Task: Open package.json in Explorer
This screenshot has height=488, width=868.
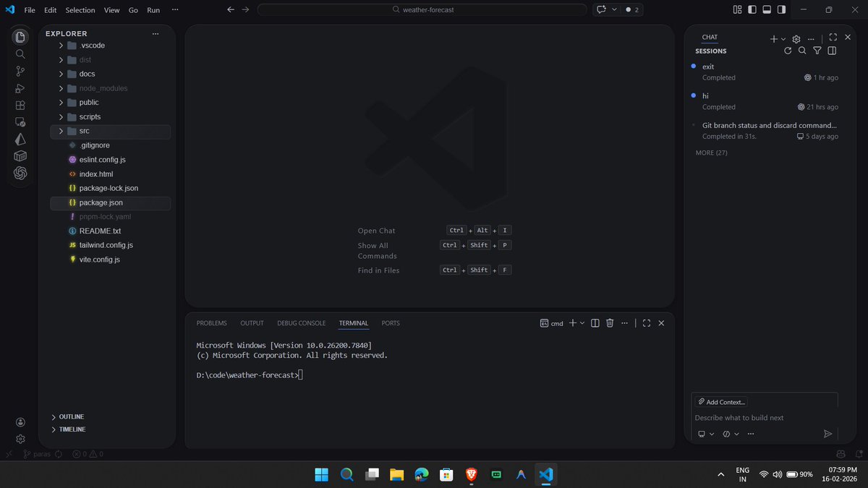Action: coord(111,203)
